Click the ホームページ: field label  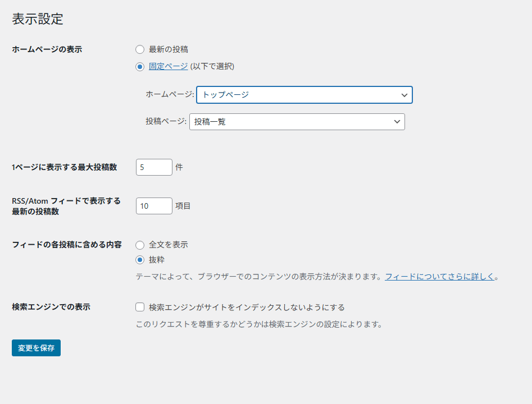coord(170,95)
